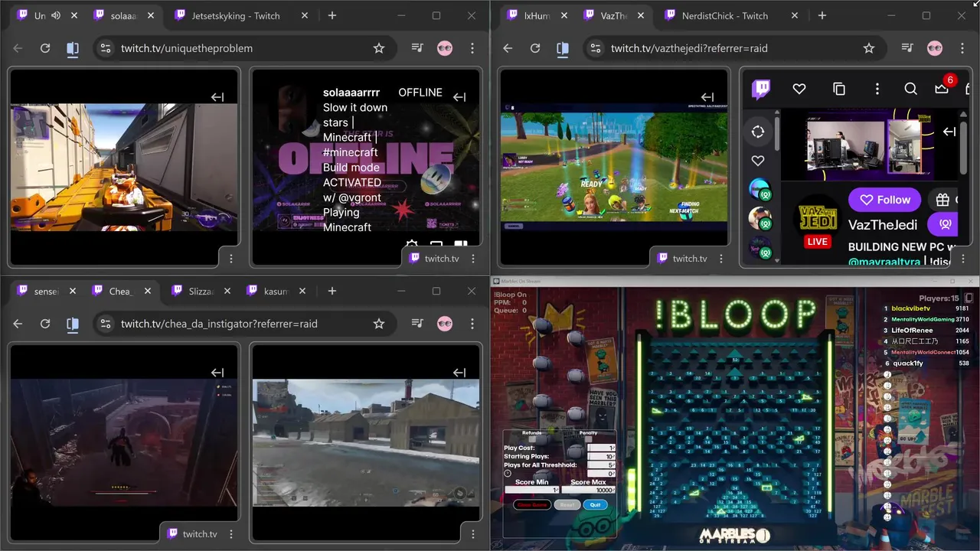
Task: Close the kasun tab
Action: point(302,291)
